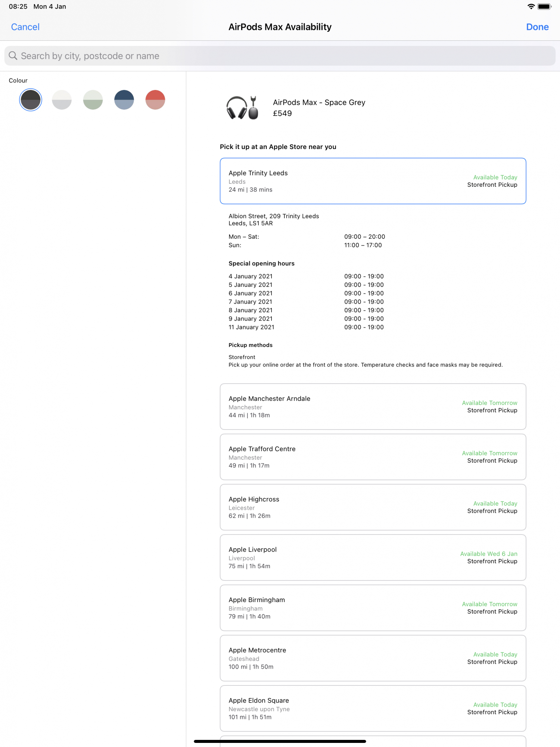Expand the Apple Metrocentre Gateshead store card
The width and height of the screenshot is (560, 747).
tap(373, 658)
